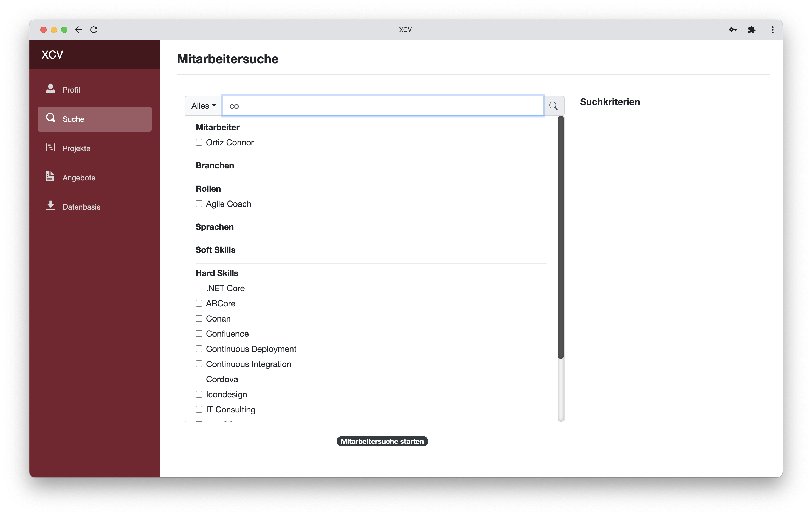Open the Projekte menu item
The image size is (812, 516).
coord(94,148)
